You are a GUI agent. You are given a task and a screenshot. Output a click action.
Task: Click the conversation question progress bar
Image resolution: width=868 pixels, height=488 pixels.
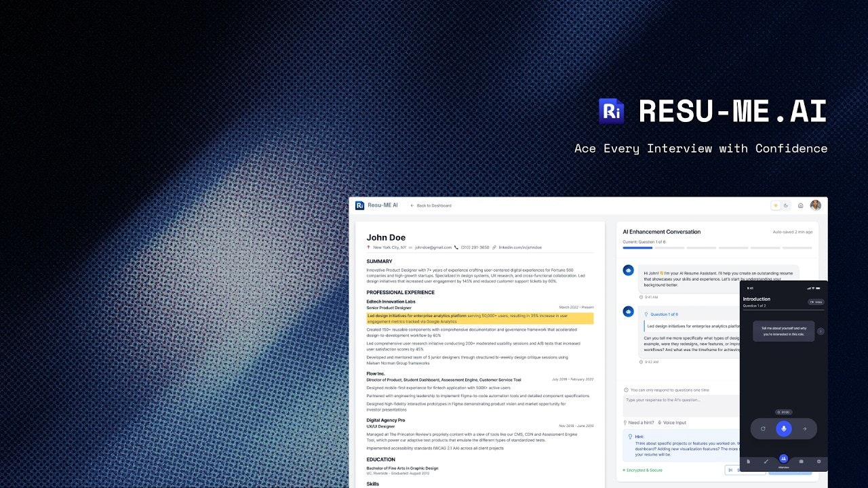717,248
